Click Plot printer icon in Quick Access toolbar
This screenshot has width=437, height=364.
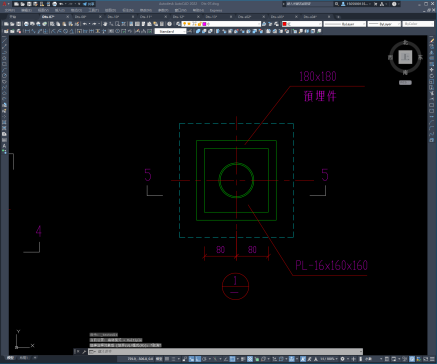[x=54, y=4]
